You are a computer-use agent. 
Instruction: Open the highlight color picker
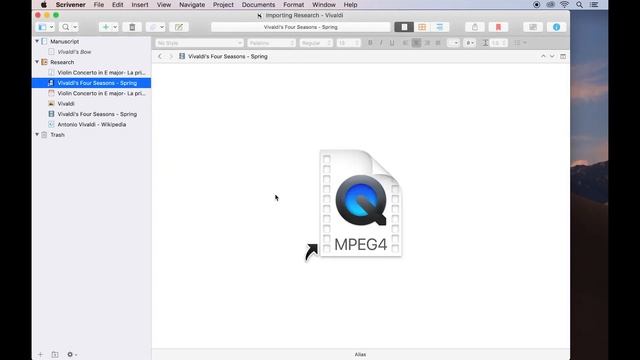[x=469, y=43]
